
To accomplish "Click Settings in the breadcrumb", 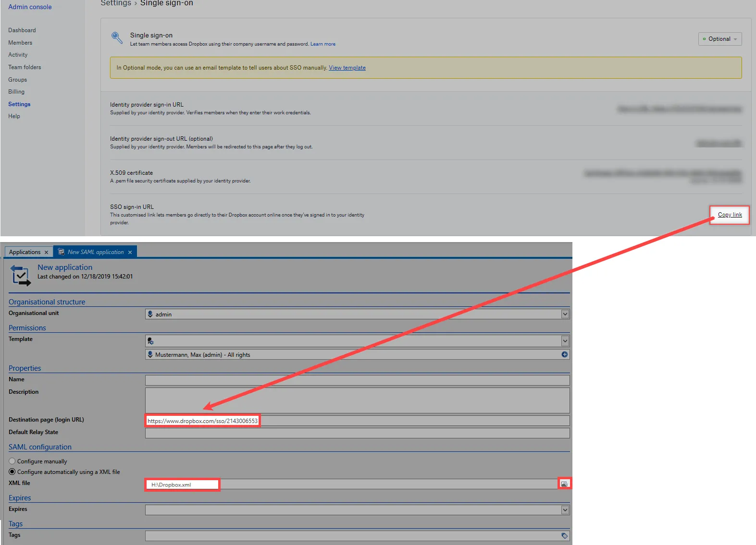I will [116, 3].
